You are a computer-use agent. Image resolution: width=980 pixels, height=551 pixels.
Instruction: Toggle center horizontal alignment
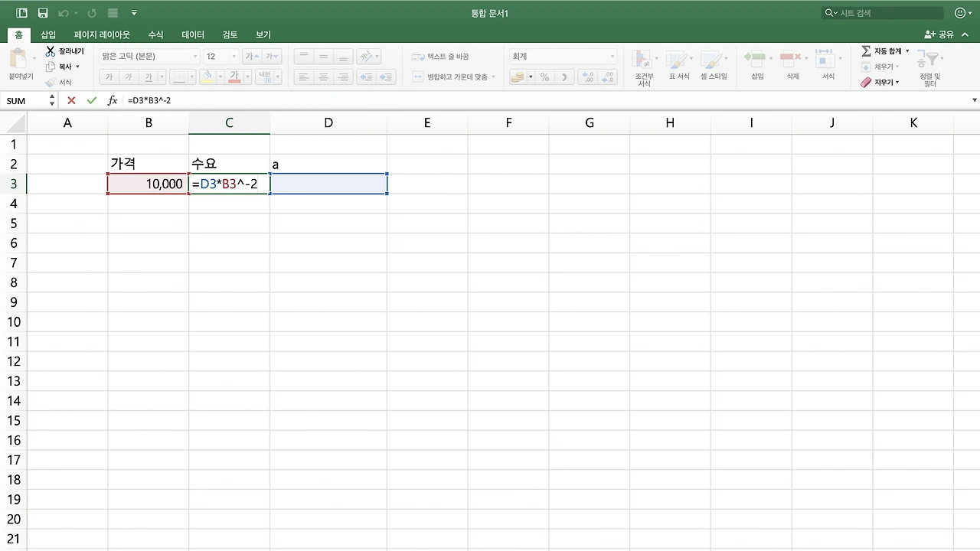coord(324,77)
